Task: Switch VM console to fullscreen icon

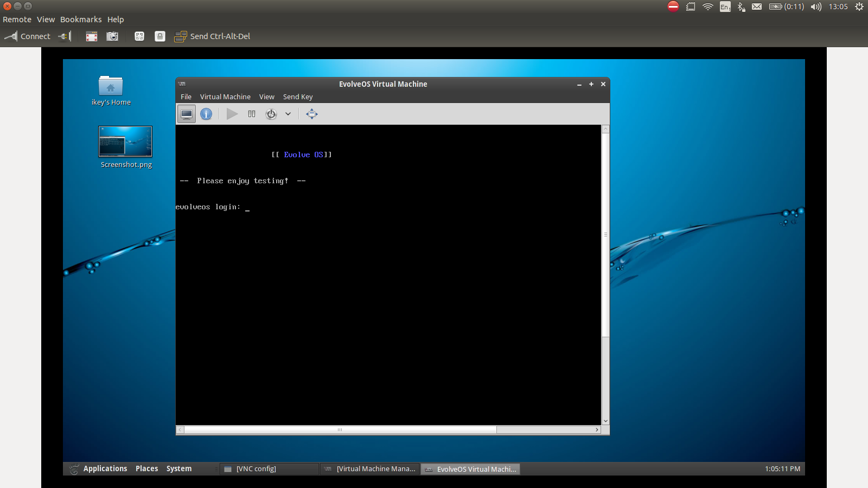Action: click(312, 114)
